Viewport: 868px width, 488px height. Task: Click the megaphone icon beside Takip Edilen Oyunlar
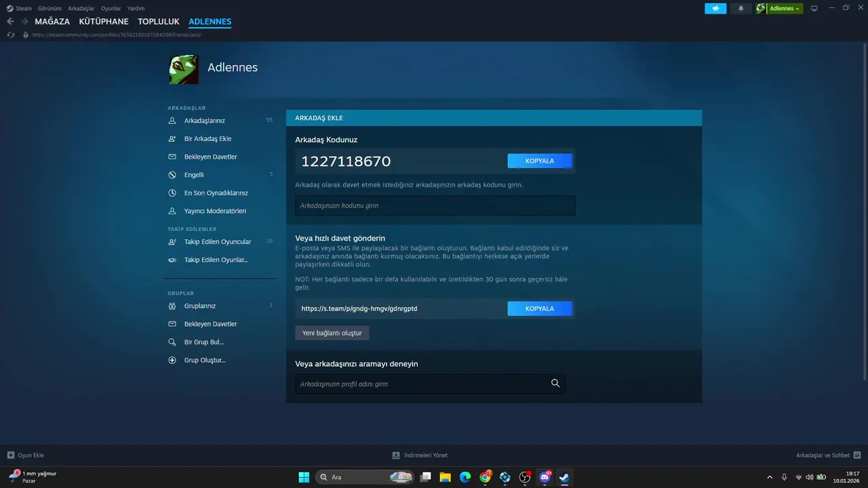coord(172,260)
